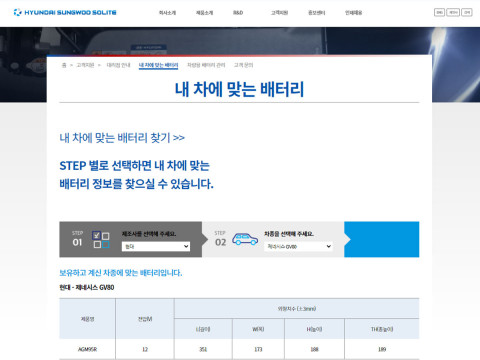Click the blue panel after Step 02
This screenshot has height=360, width=480.
point(382,239)
